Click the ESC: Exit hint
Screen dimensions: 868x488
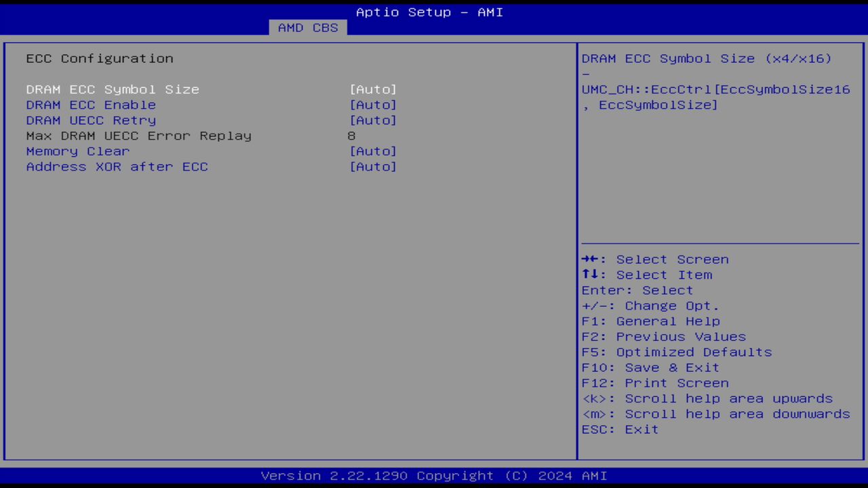[x=620, y=430]
